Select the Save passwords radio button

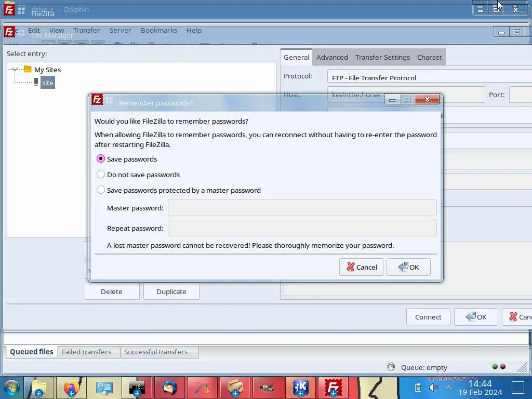pos(100,159)
